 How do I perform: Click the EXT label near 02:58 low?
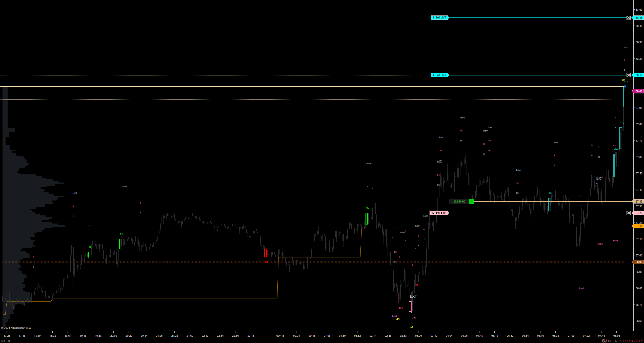pyautogui.click(x=413, y=296)
